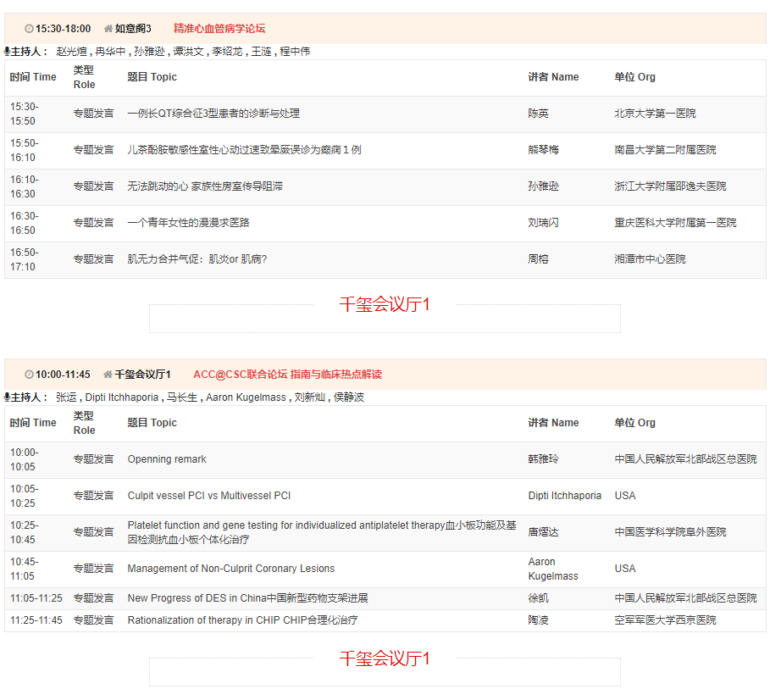Image resolution: width=770 pixels, height=700 pixels.
Task: Click the clock icon beside 15:30-18:00
Action: tap(29, 29)
